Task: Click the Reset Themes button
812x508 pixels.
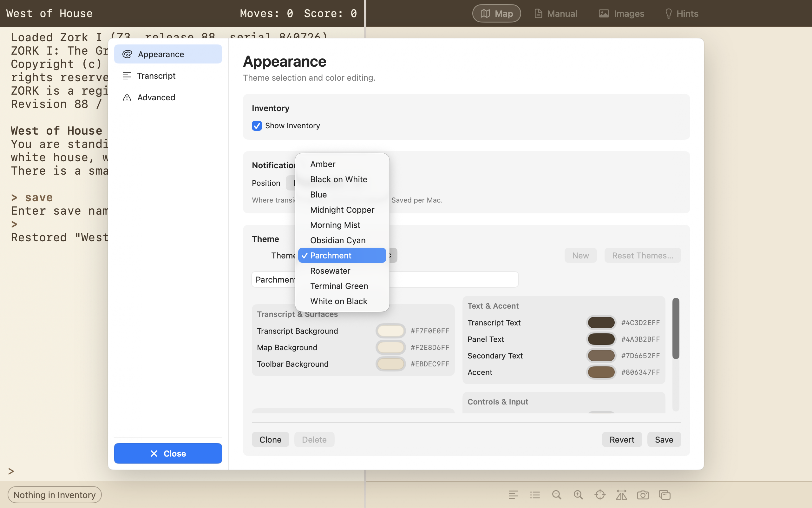Action: click(643, 255)
